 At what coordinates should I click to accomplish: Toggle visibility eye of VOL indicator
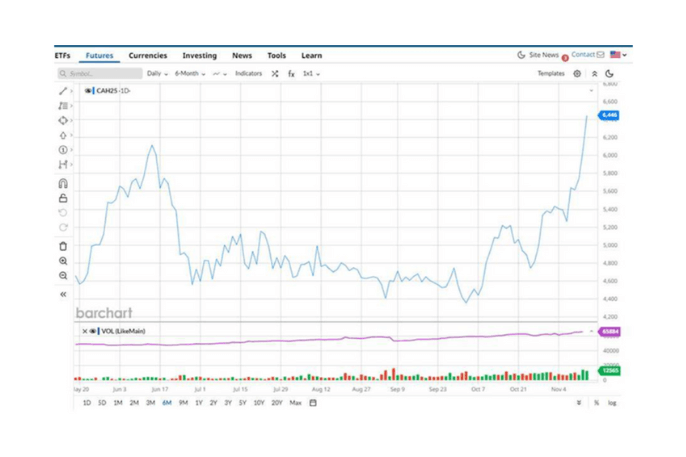coord(92,331)
